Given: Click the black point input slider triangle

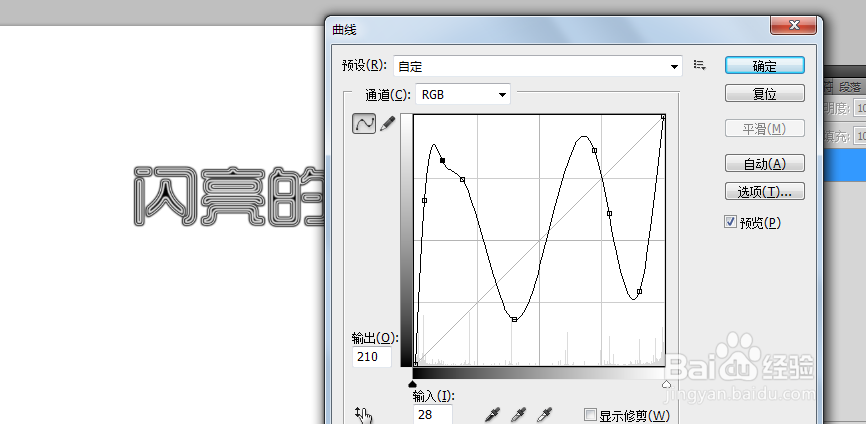Looking at the screenshot, I should tap(412, 384).
